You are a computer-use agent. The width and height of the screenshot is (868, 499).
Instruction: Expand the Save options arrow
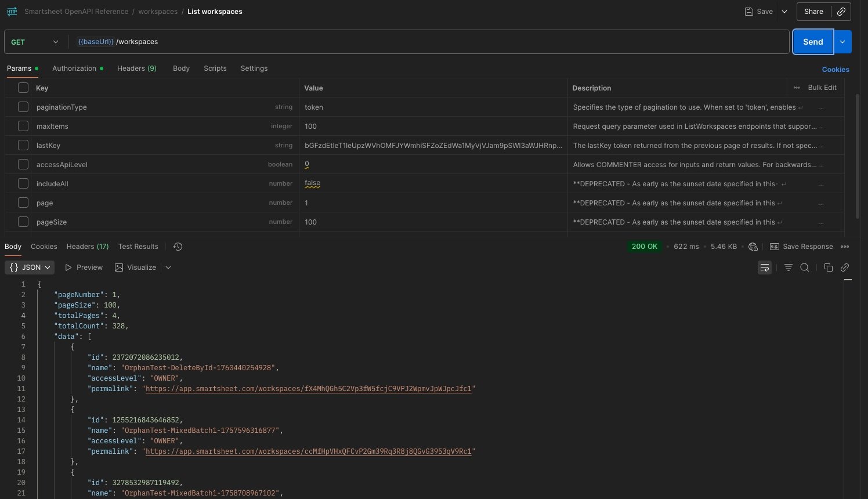click(784, 12)
